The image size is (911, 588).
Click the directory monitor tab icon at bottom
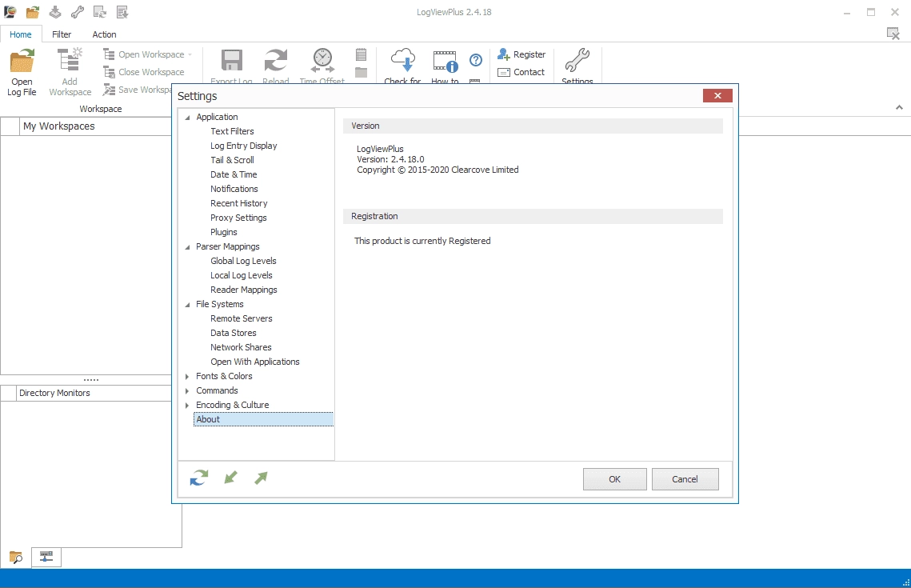pos(46,557)
